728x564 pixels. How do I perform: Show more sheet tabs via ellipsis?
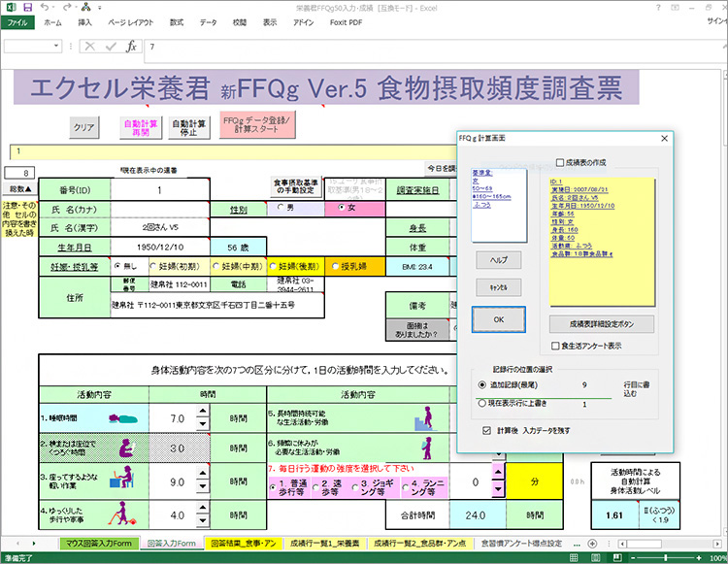(578, 544)
